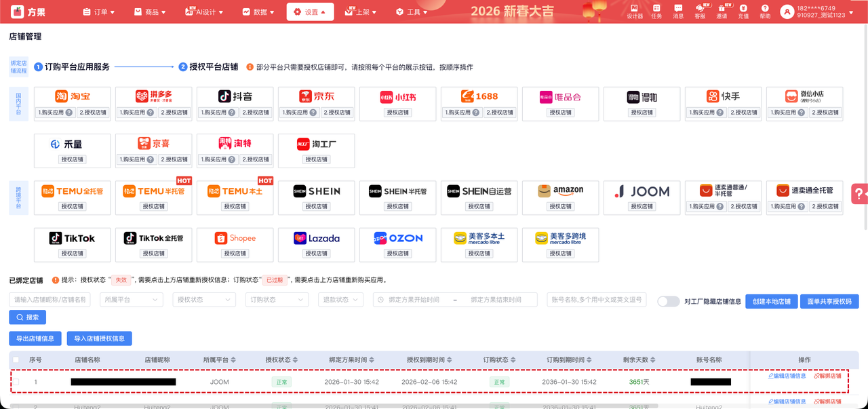Viewport: 868px width, 409px height.
Task: Click 导入店铺授权信息 button
Action: pyautogui.click(x=100, y=338)
